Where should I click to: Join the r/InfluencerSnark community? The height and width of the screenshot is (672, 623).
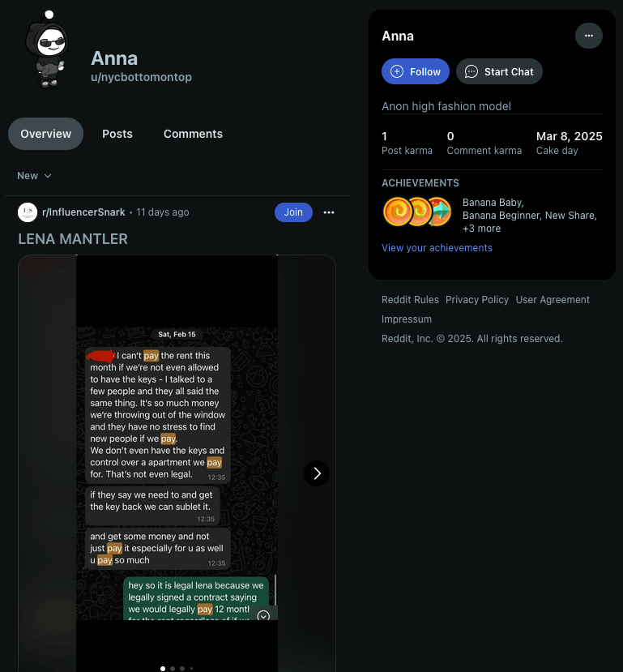[293, 212]
